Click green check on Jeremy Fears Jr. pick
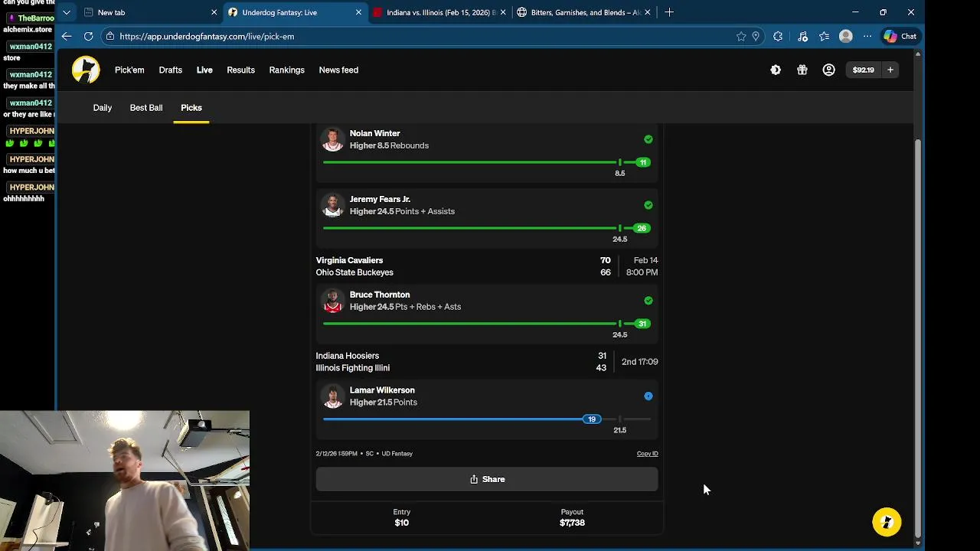 pos(648,205)
